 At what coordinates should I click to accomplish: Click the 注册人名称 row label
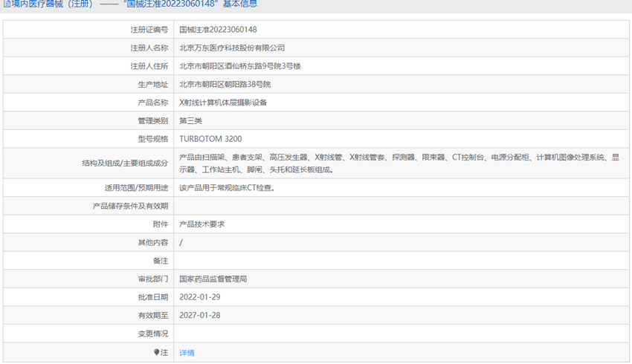[149, 48]
